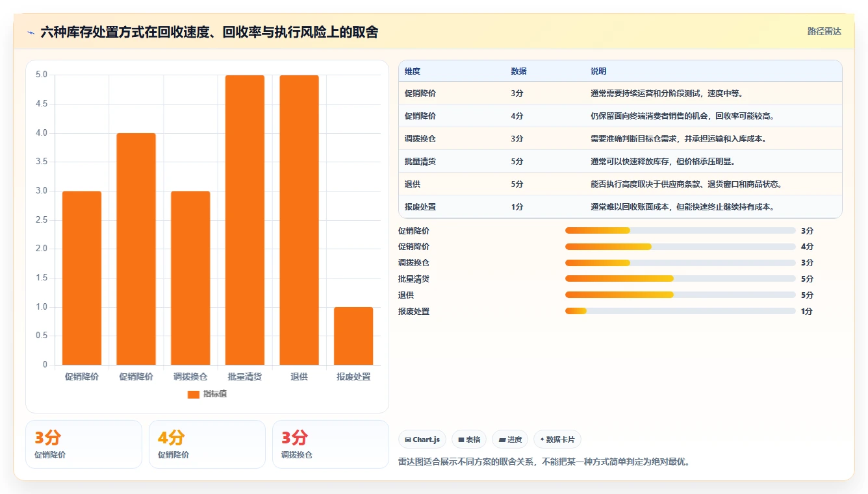Select the Chart.js tag

pos(422,439)
